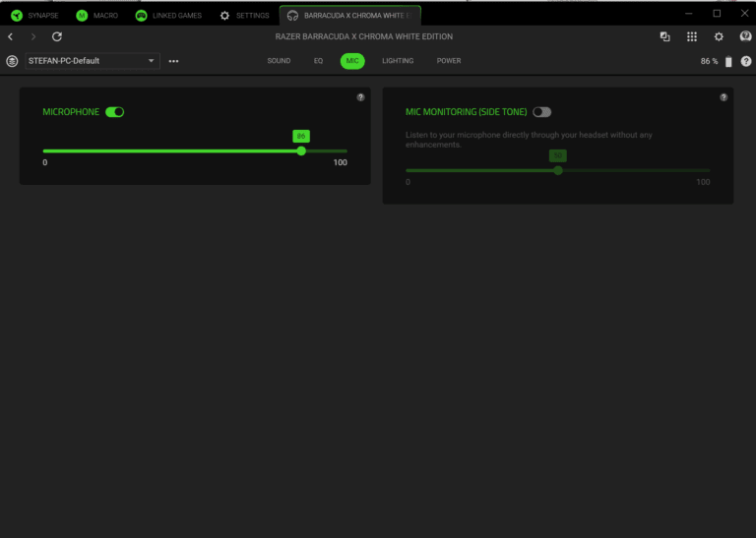Screen dimensions: 756x538
Task: Close the Synapse window
Action: pyautogui.click(x=744, y=14)
